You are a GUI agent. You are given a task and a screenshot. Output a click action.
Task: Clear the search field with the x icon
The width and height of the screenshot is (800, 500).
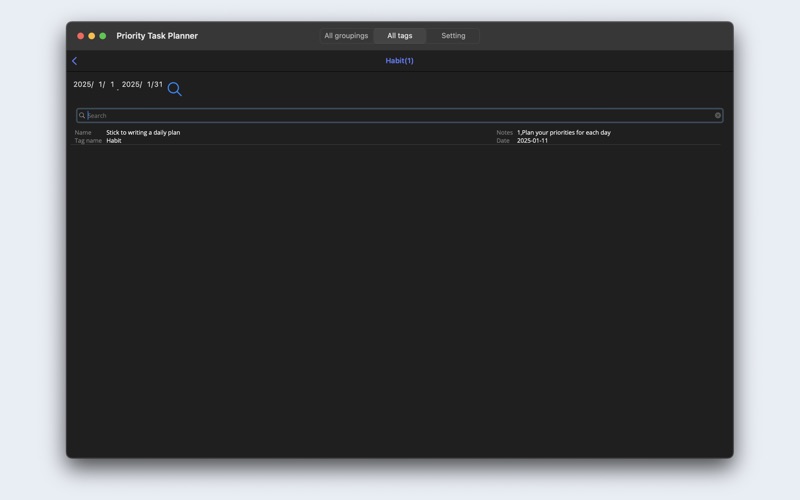tap(717, 115)
